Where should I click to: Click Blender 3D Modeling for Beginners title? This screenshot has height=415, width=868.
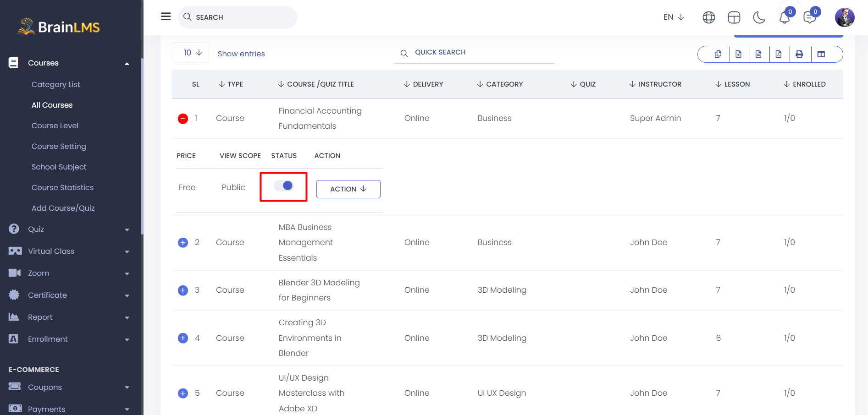[319, 290]
